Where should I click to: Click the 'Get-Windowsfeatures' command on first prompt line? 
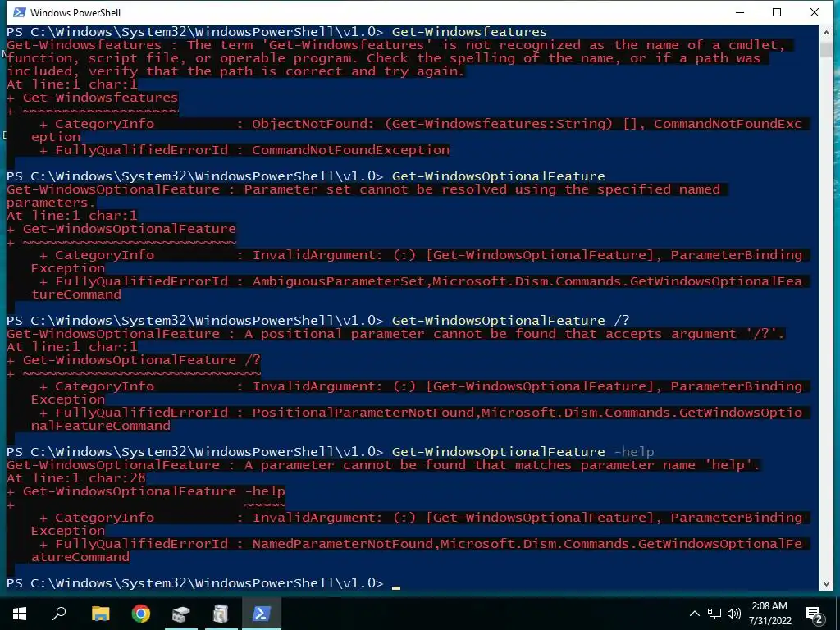pyautogui.click(x=469, y=32)
